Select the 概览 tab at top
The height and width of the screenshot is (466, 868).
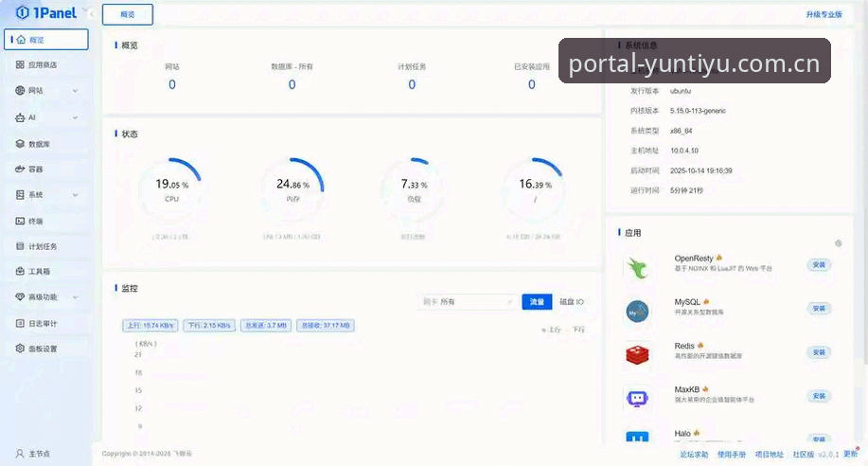(128, 14)
